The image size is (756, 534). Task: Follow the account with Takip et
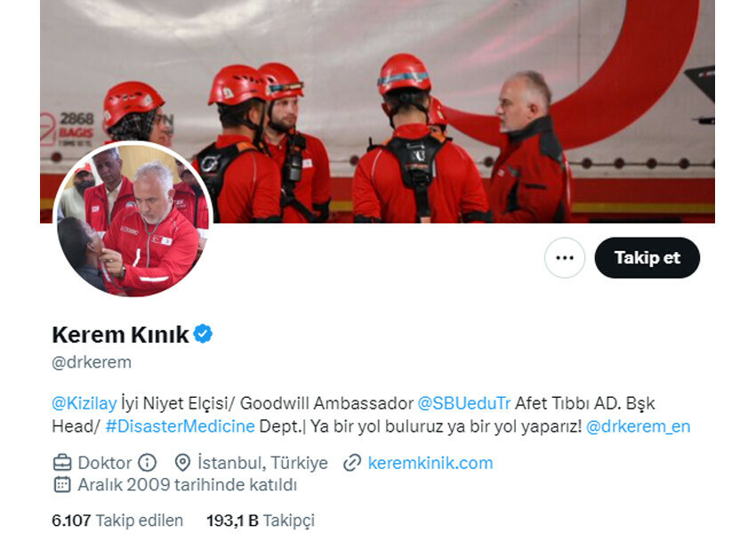click(x=647, y=257)
